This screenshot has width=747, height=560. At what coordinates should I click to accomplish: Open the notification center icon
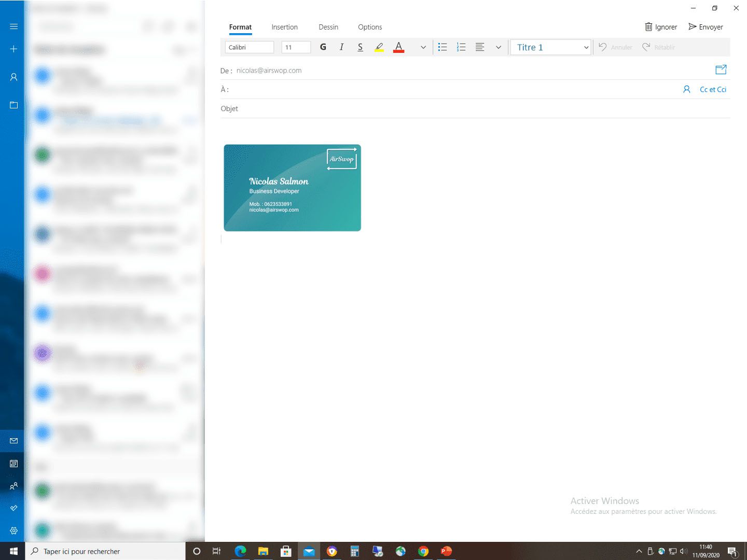point(732,551)
